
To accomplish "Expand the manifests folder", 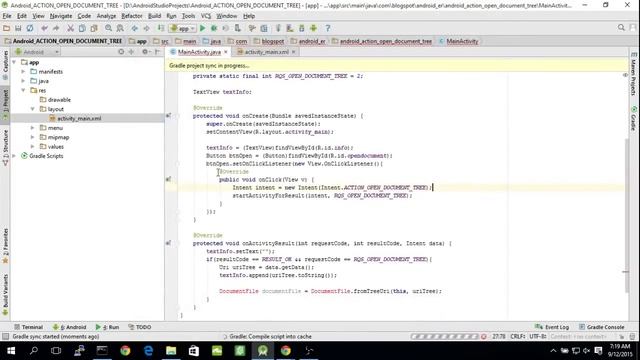I will 23,71.
